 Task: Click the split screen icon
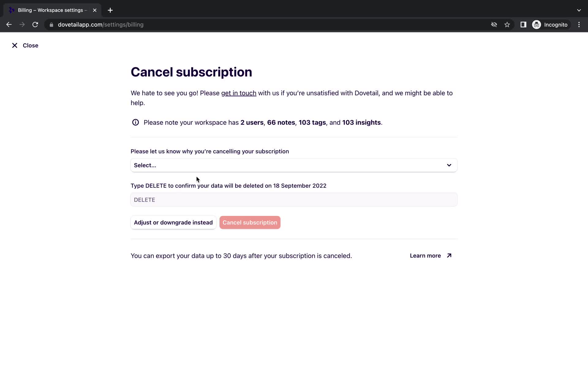tap(523, 25)
